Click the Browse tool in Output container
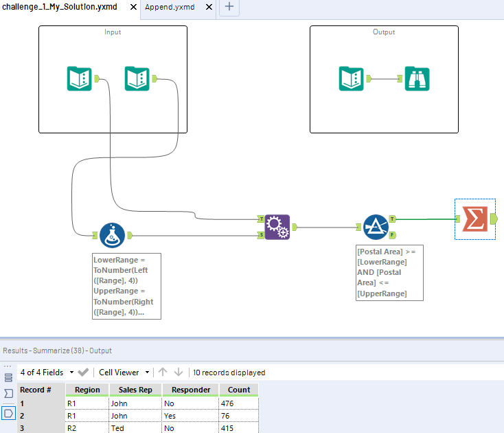 417,78
